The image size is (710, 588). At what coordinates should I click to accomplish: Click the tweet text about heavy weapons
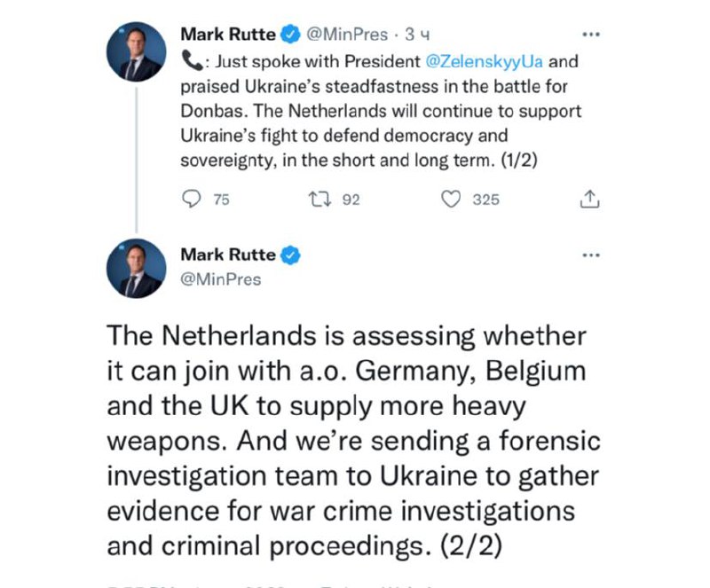pos(353,441)
